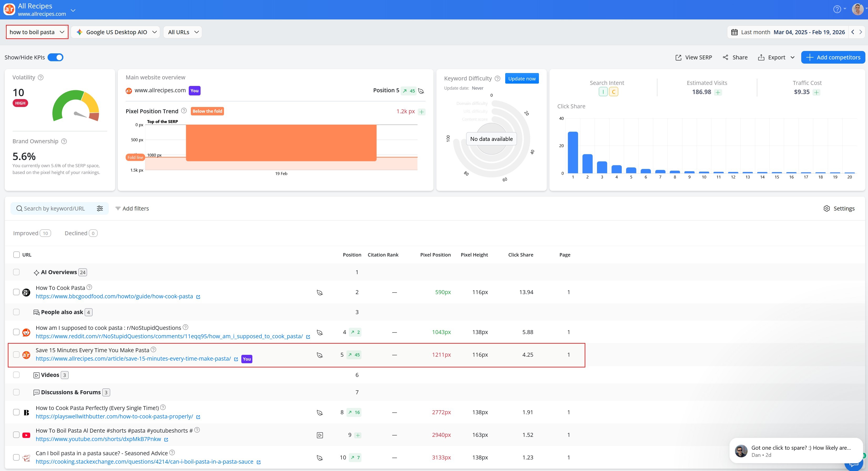Open allrecipes article external link icon

236,359
